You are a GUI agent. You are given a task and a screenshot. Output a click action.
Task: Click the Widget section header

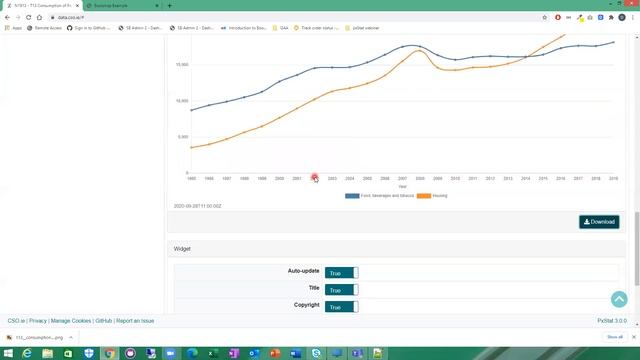coord(396,249)
